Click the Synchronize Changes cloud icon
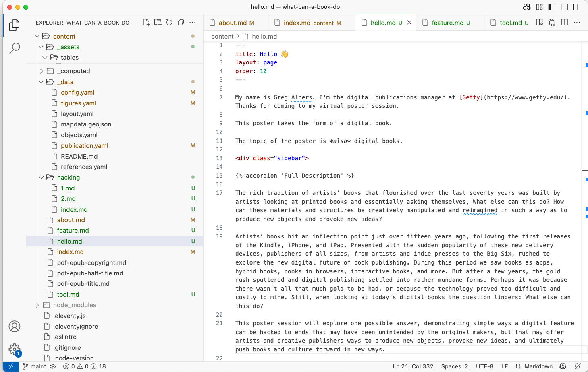Image resolution: width=588 pixels, height=372 pixels. tap(53, 366)
